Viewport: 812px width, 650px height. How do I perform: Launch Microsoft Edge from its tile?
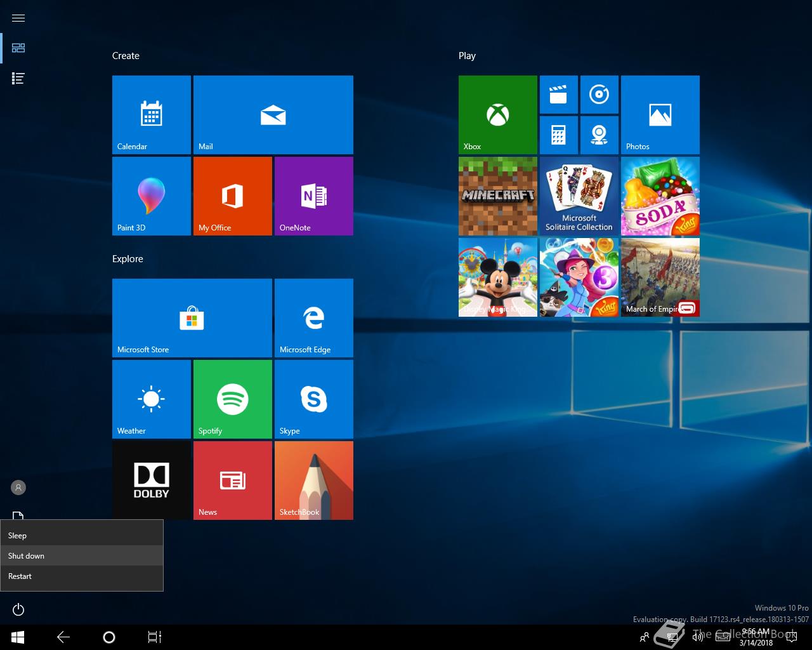[314, 318]
